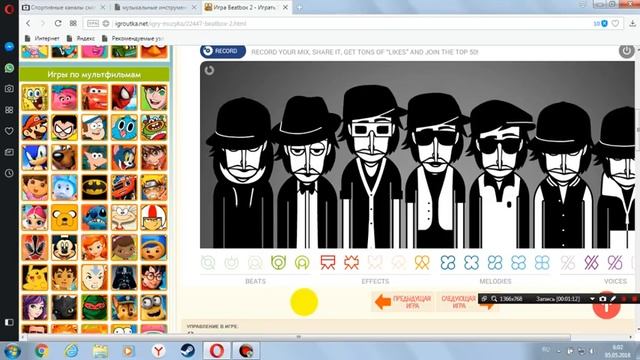The image size is (640, 360).
Task: Go back with the browser back arrow
Action: pyautogui.click(x=28, y=23)
